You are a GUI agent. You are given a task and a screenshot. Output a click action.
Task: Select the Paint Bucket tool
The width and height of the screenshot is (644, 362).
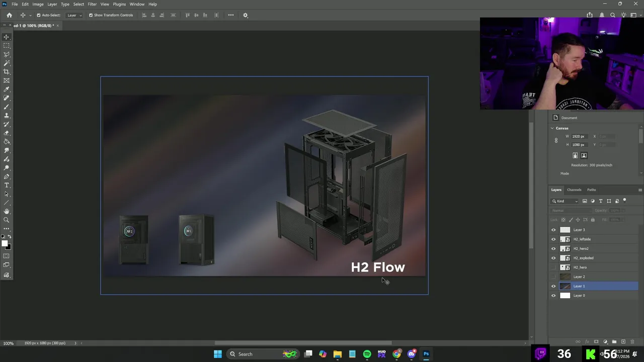(x=7, y=142)
